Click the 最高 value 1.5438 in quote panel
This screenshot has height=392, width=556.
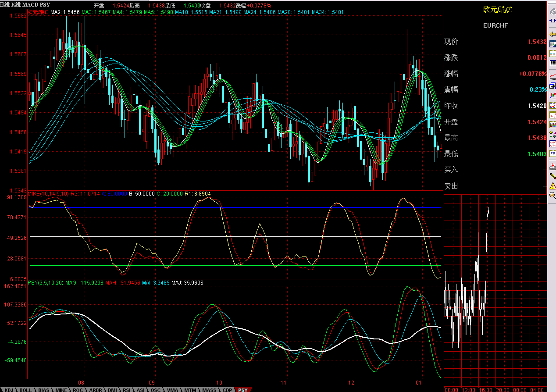click(537, 138)
